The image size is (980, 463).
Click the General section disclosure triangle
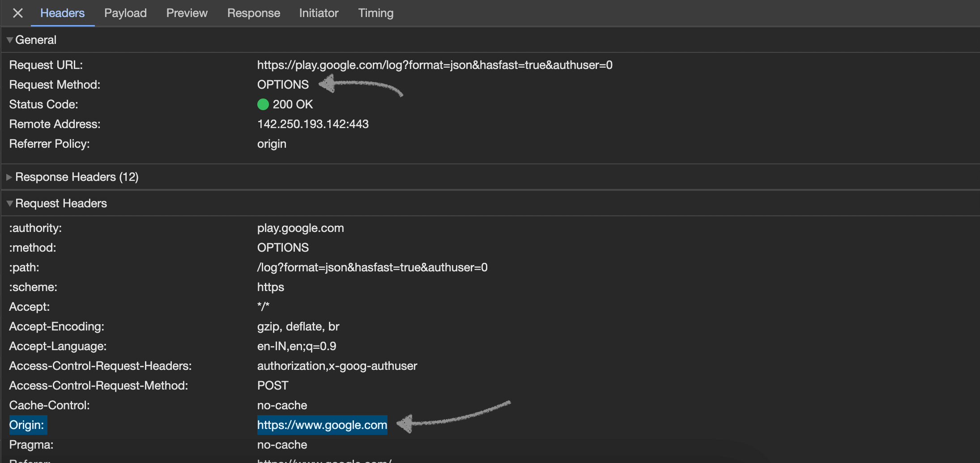click(9, 39)
